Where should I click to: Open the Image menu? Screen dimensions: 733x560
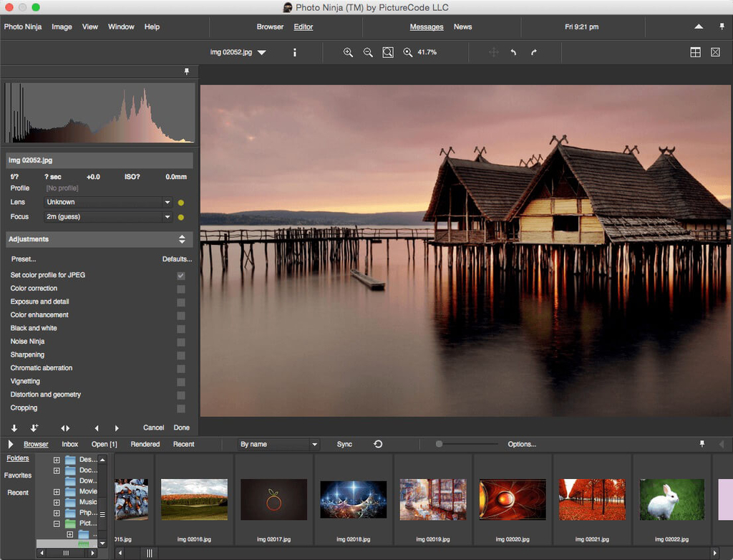coord(62,26)
